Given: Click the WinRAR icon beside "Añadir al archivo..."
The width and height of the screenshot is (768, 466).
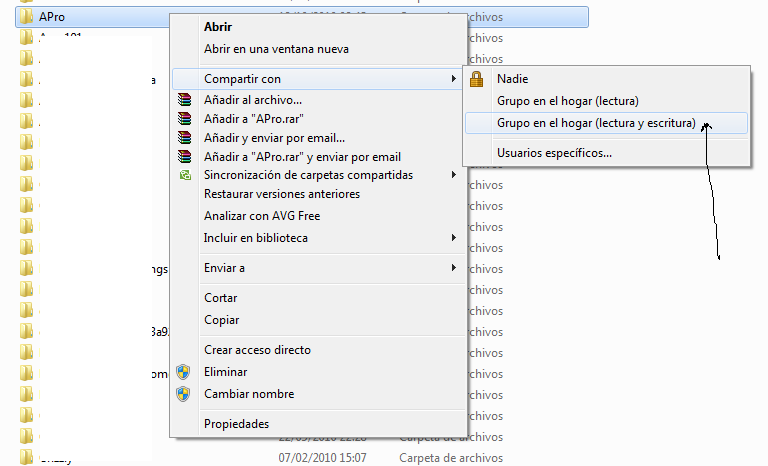Looking at the screenshot, I should [x=184, y=100].
